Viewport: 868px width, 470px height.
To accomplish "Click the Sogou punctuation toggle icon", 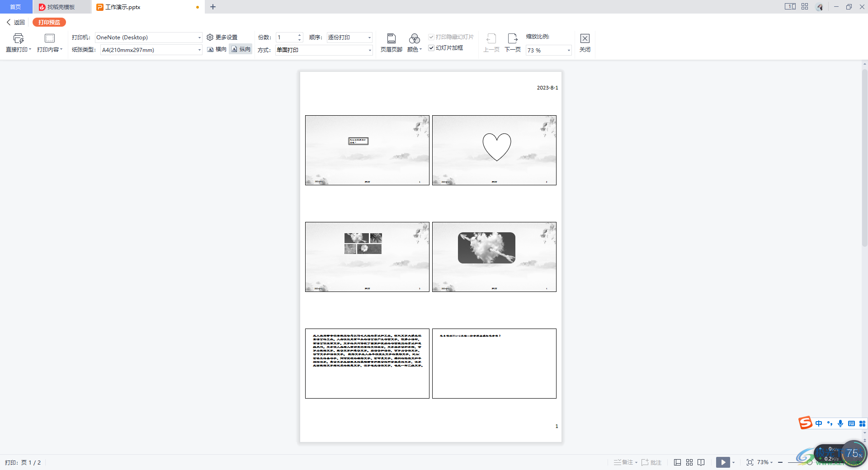I will [830, 423].
